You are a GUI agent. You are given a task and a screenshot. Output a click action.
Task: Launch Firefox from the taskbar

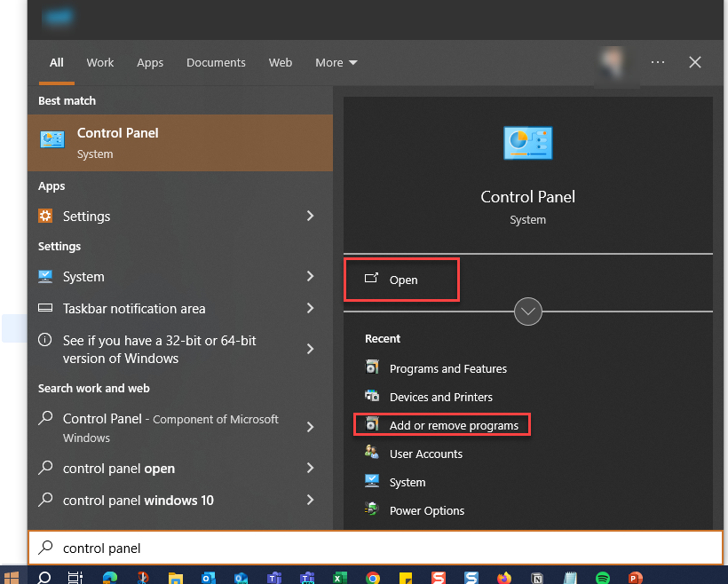pos(503,578)
